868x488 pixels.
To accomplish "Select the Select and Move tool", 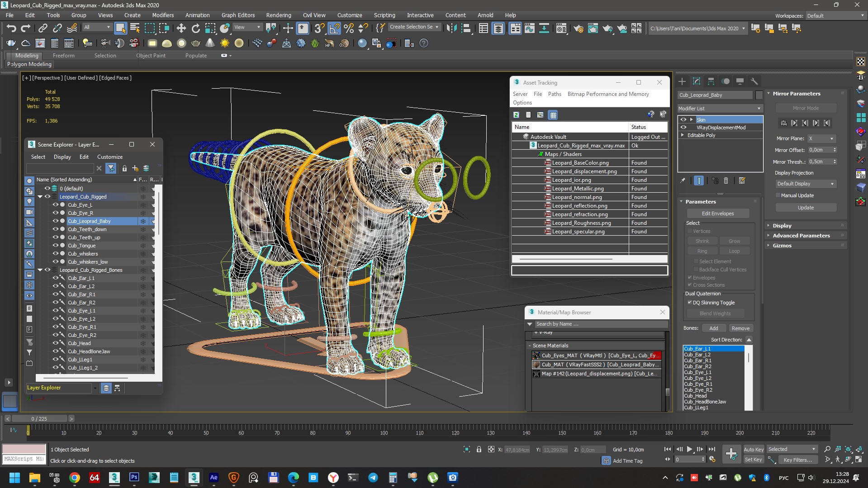I will (181, 28).
